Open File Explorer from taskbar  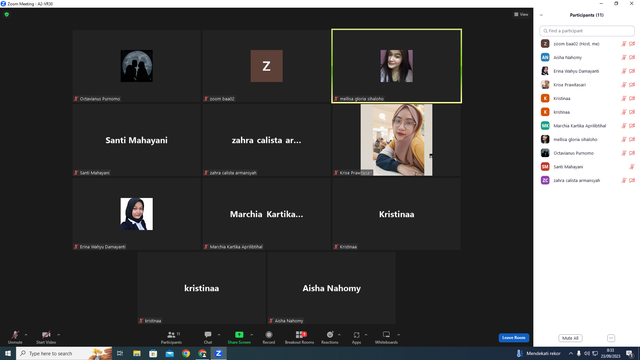coord(137,353)
